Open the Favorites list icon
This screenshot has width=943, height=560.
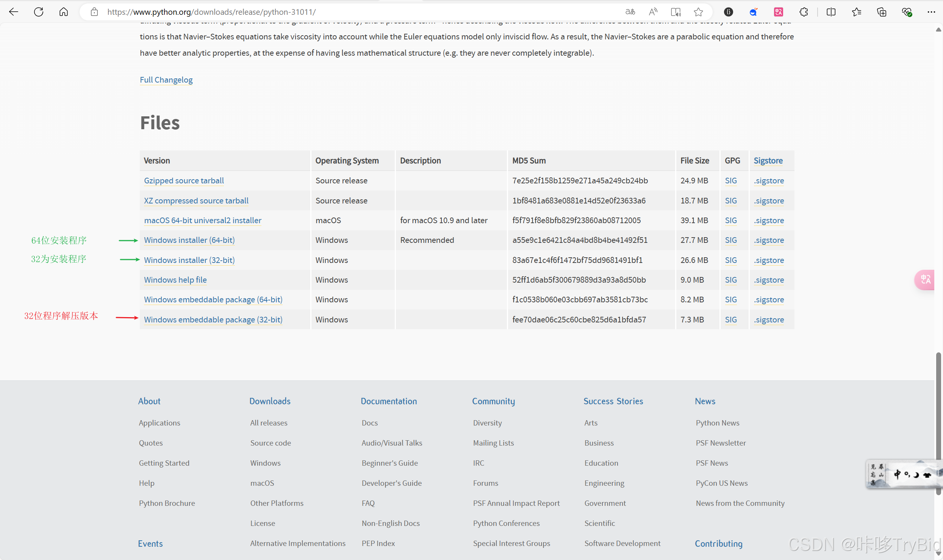856,12
